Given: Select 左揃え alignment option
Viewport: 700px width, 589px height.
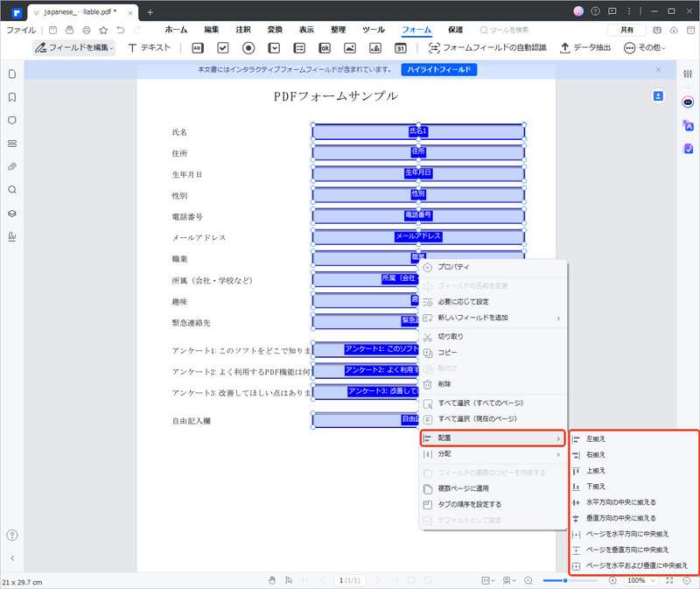Looking at the screenshot, I should click(x=633, y=439).
